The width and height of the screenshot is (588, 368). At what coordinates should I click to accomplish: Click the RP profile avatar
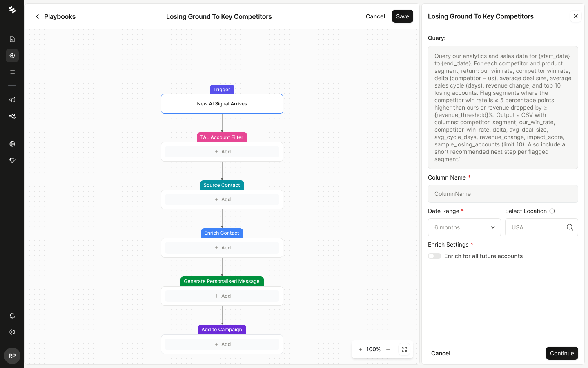[x=12, y=356]
